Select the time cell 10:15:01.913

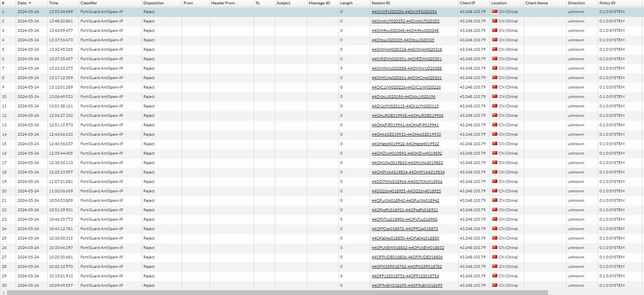coord(61,276)
